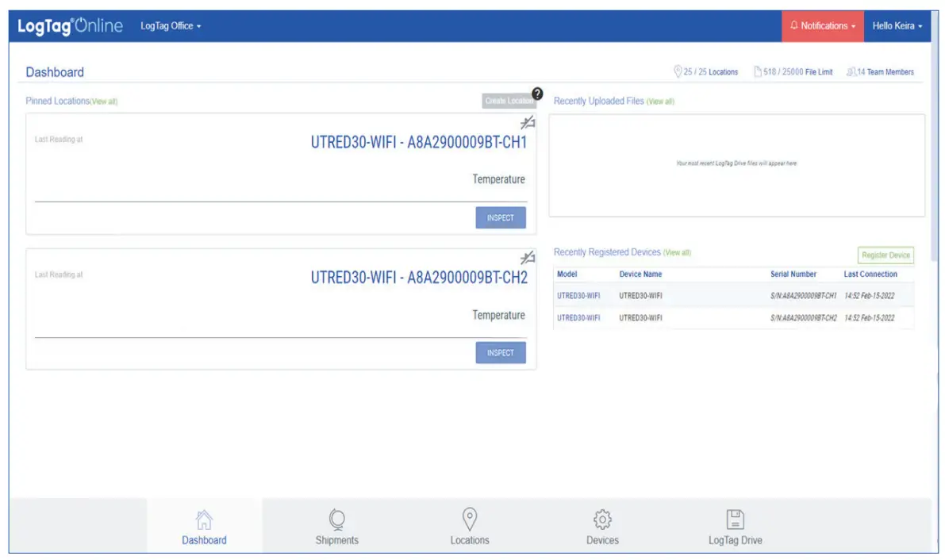Open View all link for Pinned Locations
This screenshot has width=945, height=560.
click(104, 102)
